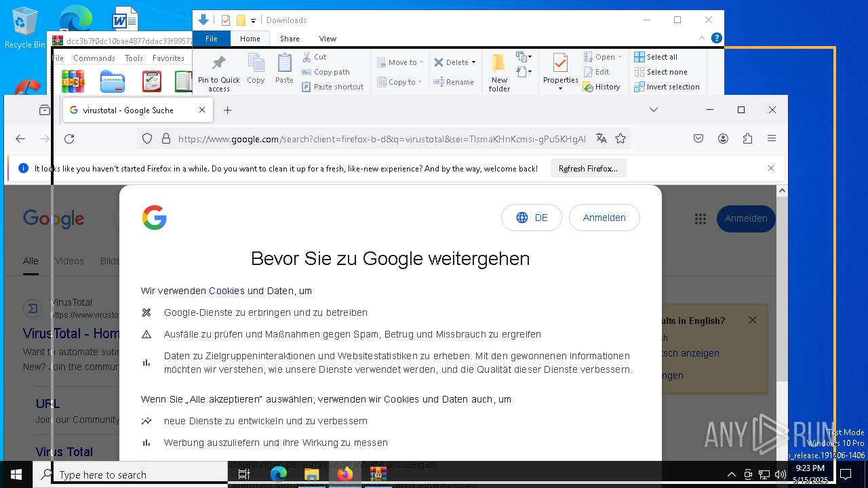Click the translate page icon in Firefox

click(x=601, y=138)
